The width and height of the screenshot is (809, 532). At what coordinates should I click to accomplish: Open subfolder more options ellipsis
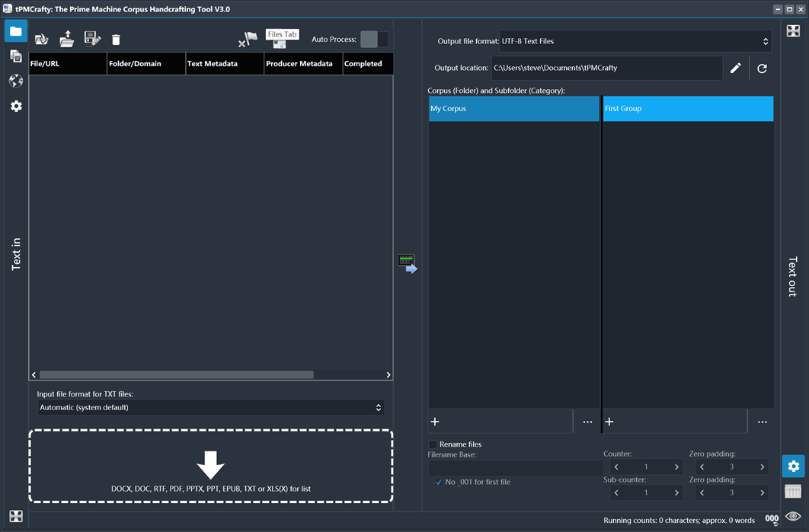(762, 422)
